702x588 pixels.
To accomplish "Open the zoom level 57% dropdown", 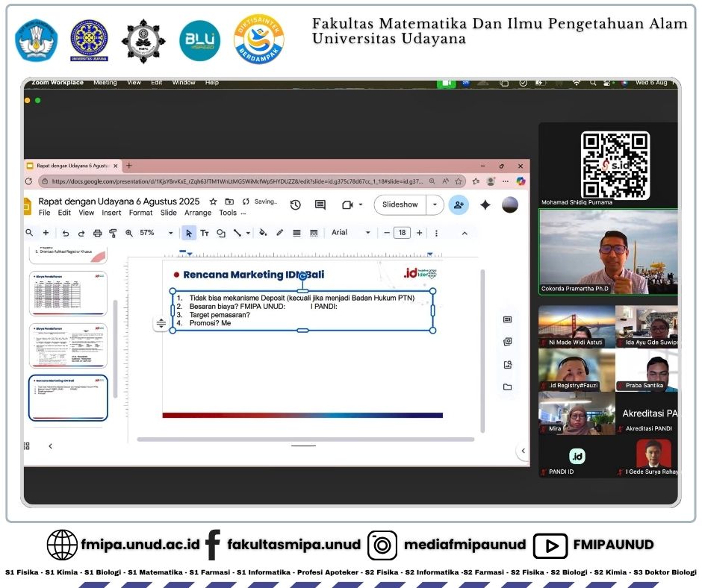I will pos(170,233).
